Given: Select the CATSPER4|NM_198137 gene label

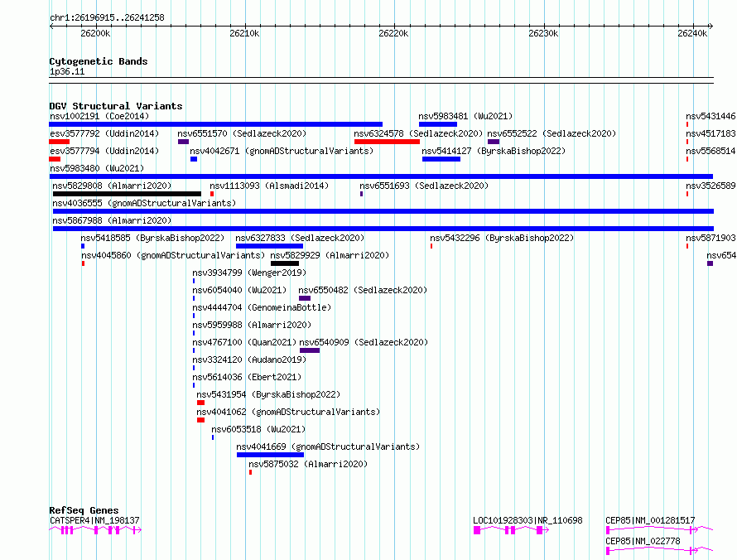Looking at the screenshot, I should coord(94,520).
